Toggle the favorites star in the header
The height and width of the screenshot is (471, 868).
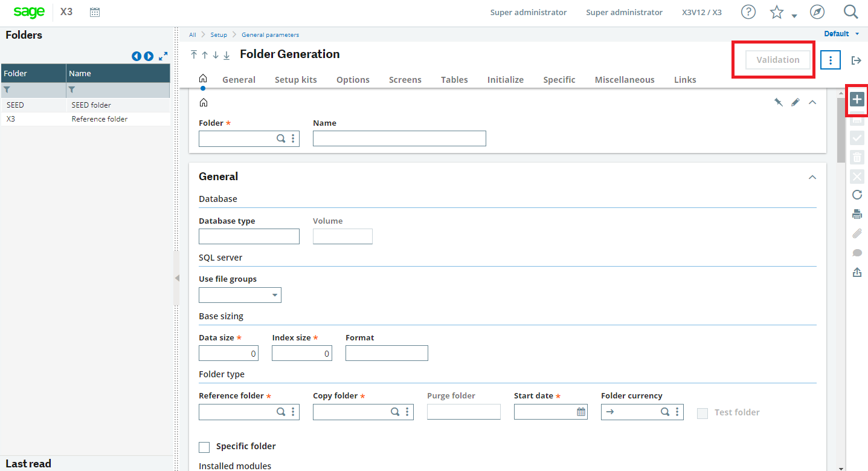[777, 11]
